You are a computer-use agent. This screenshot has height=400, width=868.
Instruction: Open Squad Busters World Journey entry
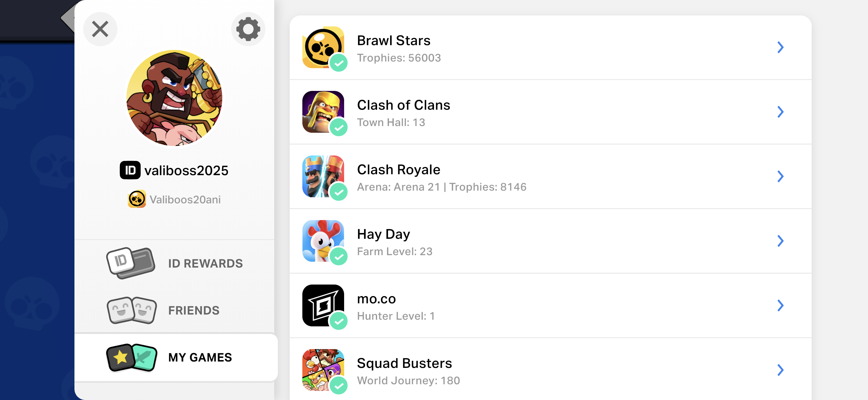[550, 370]
